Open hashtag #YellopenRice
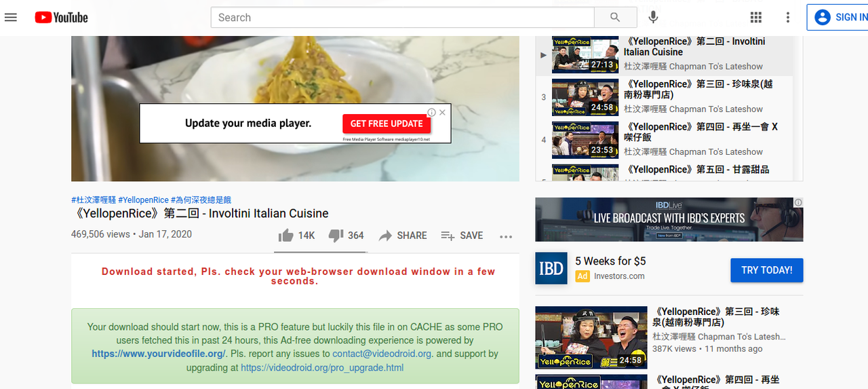Viewport: 868px width, 389px height. tap(143, 200)
